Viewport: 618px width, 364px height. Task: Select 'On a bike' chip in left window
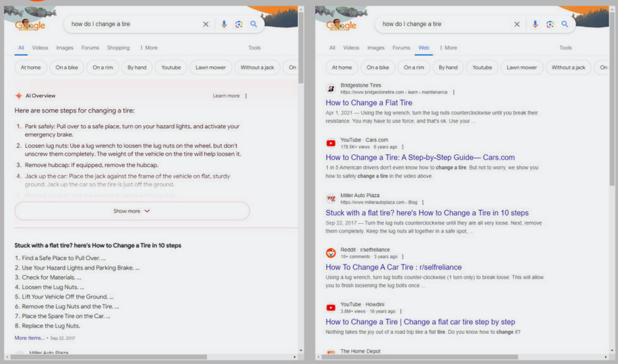[67, 68]
